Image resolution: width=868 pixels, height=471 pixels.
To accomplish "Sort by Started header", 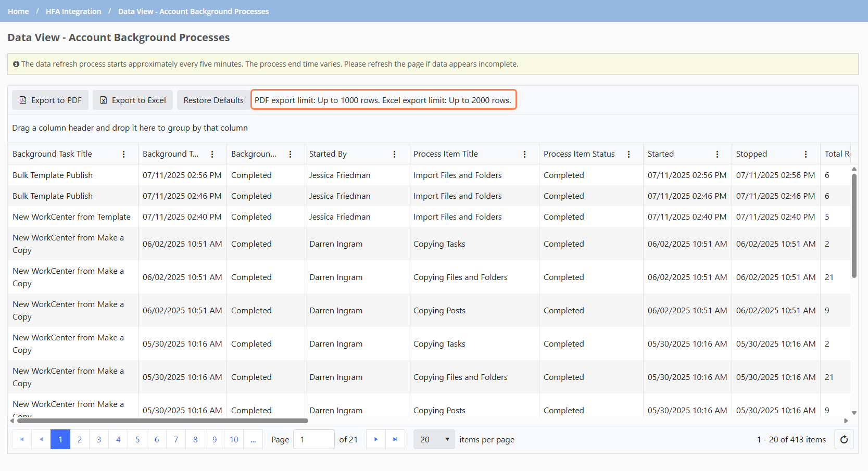I will pyautogui.click(x=661, y=154).
